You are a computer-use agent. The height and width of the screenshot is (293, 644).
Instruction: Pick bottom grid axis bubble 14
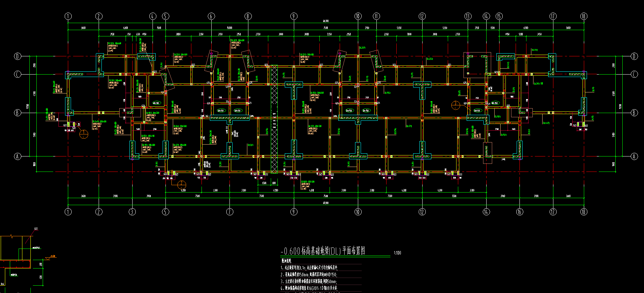click(486, 211)
